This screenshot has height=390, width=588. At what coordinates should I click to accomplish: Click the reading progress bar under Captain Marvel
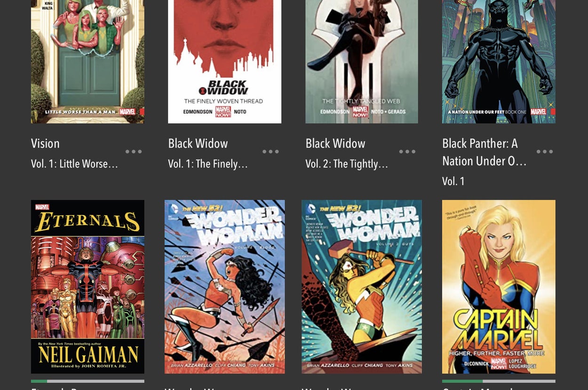499,381
